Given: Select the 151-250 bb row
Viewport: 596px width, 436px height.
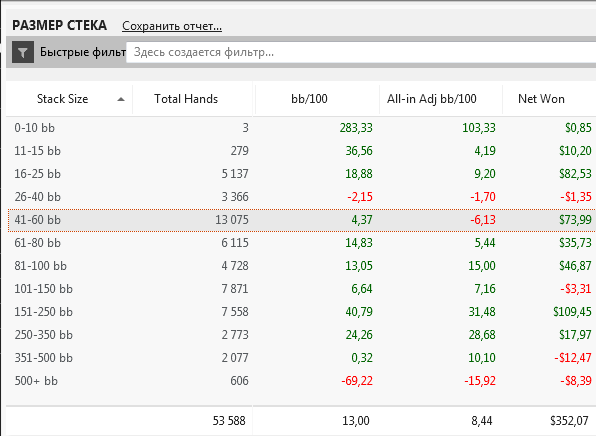Looking at the screenshot, I should pos(301,312).
